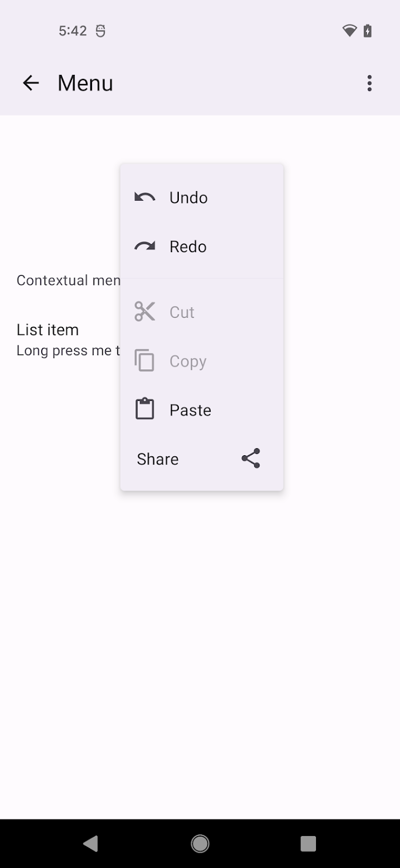Choose the Share text label
This screenshot has width=400, height=868.
pyautogui.click(x=158, y=459)
